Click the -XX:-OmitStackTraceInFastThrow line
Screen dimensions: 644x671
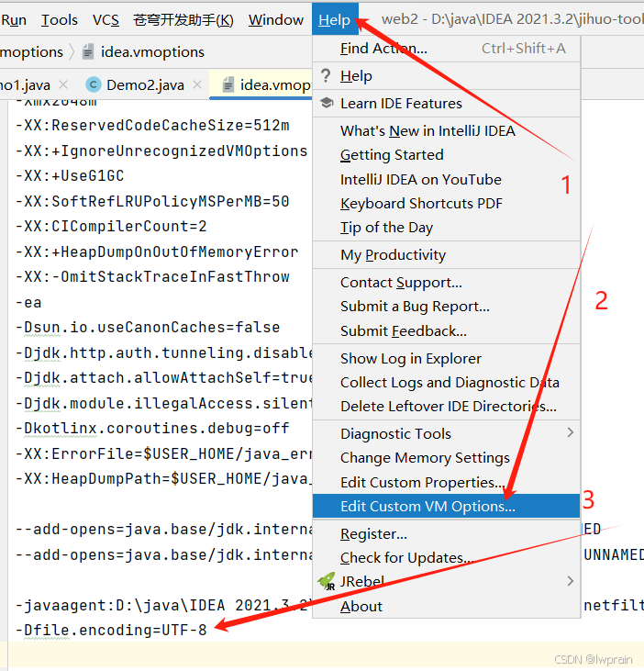152,277
